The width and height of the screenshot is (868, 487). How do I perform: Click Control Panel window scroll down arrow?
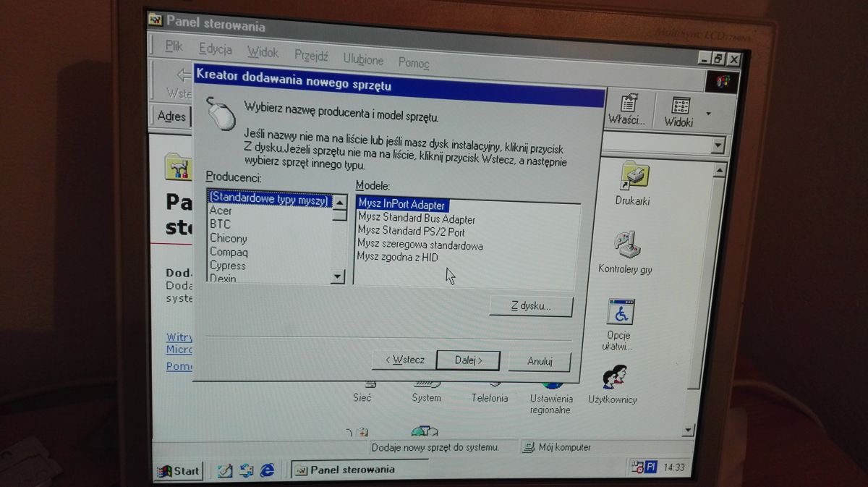point(689,431)
